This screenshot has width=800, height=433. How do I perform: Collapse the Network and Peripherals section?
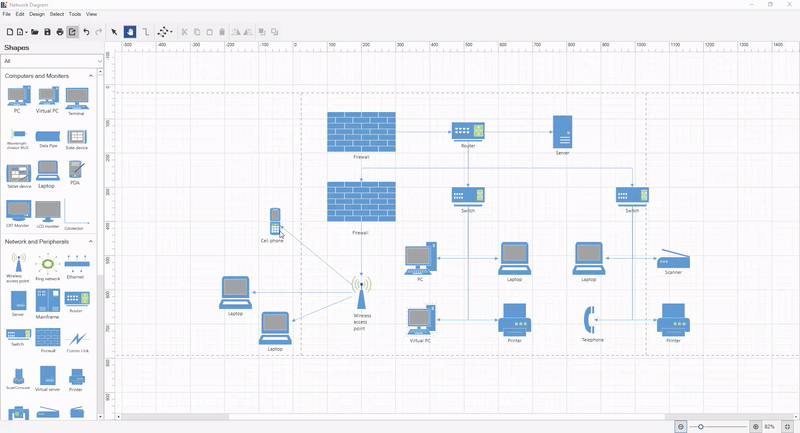[91, 241]
